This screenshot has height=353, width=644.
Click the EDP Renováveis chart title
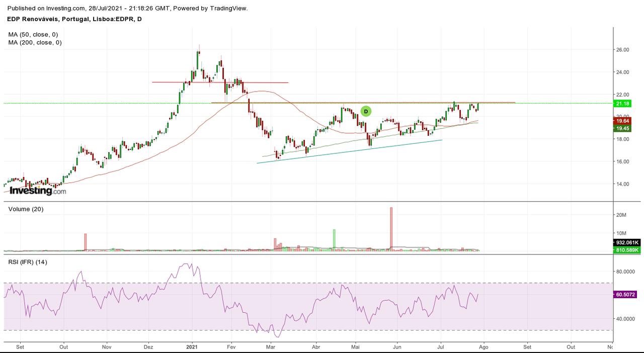pyautogui.click(x=74, y=19)
